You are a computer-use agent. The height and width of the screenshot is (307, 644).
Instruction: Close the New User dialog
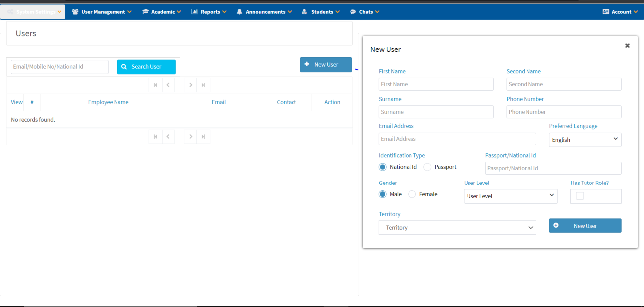point(627,46)
